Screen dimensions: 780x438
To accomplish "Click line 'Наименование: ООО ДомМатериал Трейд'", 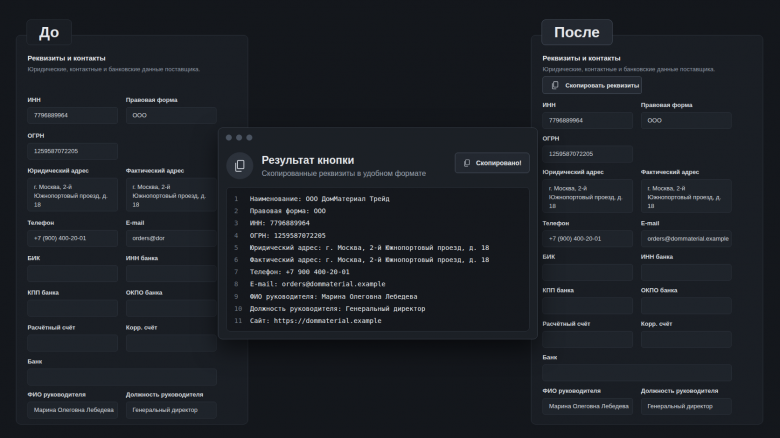I will [319, 199].
